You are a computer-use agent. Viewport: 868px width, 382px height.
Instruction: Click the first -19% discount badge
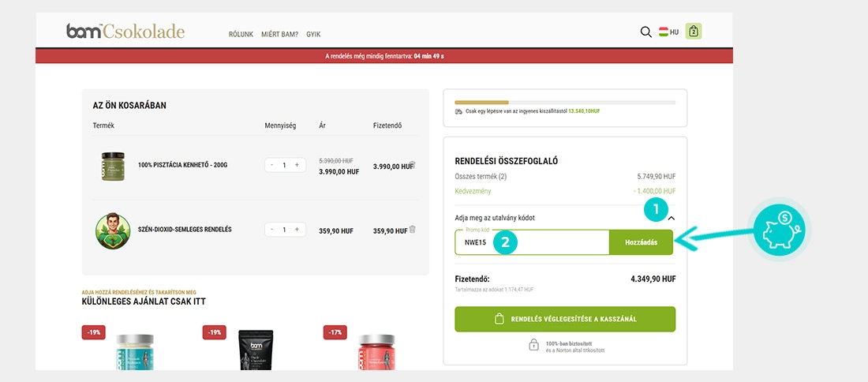(94, 332)
